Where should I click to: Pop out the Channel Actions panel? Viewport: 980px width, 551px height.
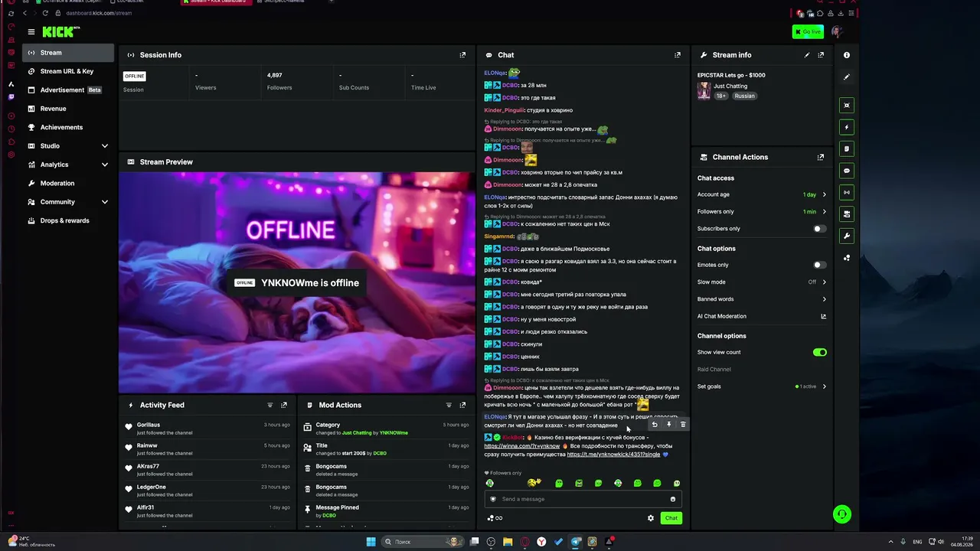coord(821,157)
